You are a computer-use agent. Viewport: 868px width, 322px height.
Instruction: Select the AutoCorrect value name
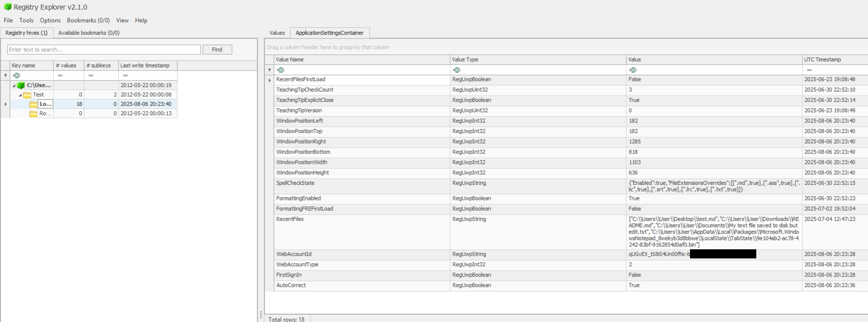pos(291,285)
